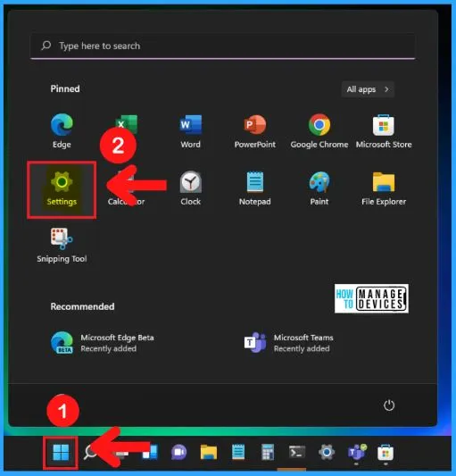Open Chat camera icon on taskbar
The image size is (456, 476).
(179, 452)
